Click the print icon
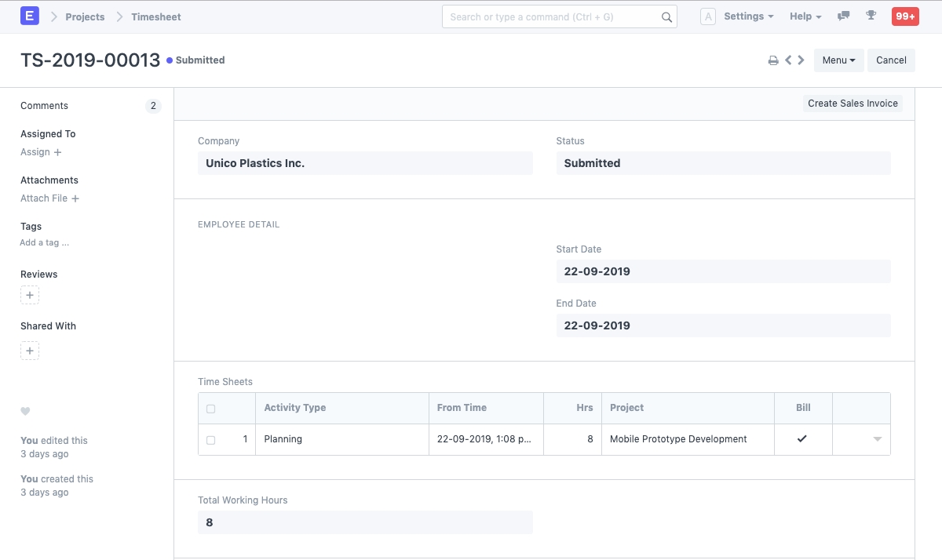 click(x=773, y=60)
